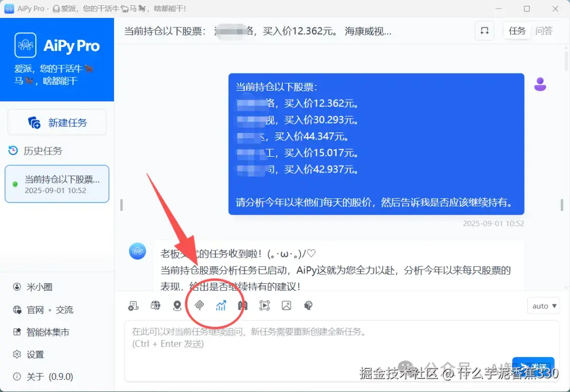Viewport: 570px width, 392px height.
Task: Open the auto mode dropdown
Action: tap(543, 305)
